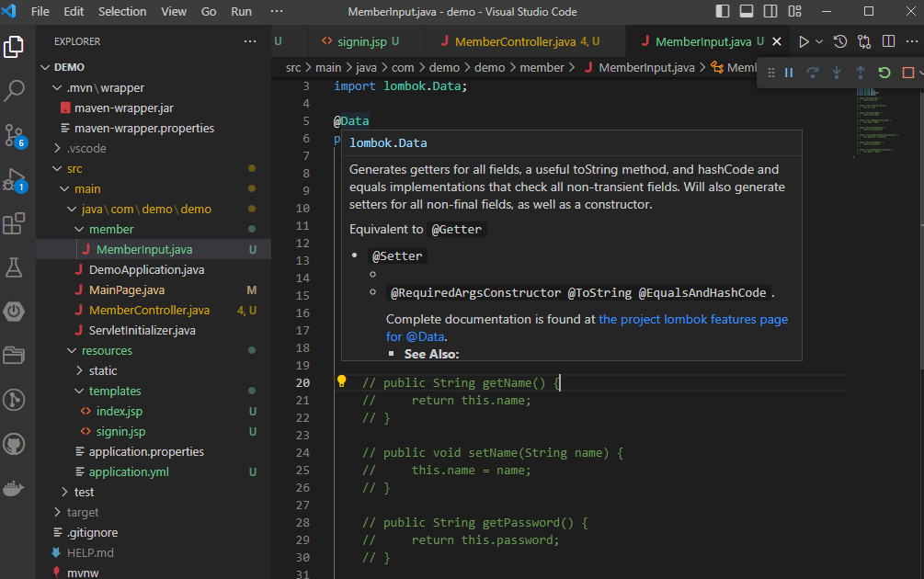The height and width of the screenshot is (579, 924).
Task: Collapse the member folder
Action: (x=79, y=229)
